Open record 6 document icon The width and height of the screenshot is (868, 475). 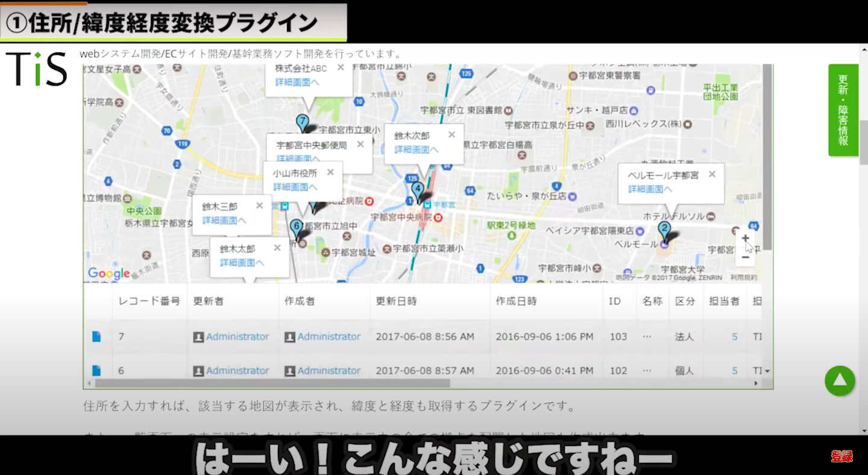pyautogui.click(x=96, y=371)
